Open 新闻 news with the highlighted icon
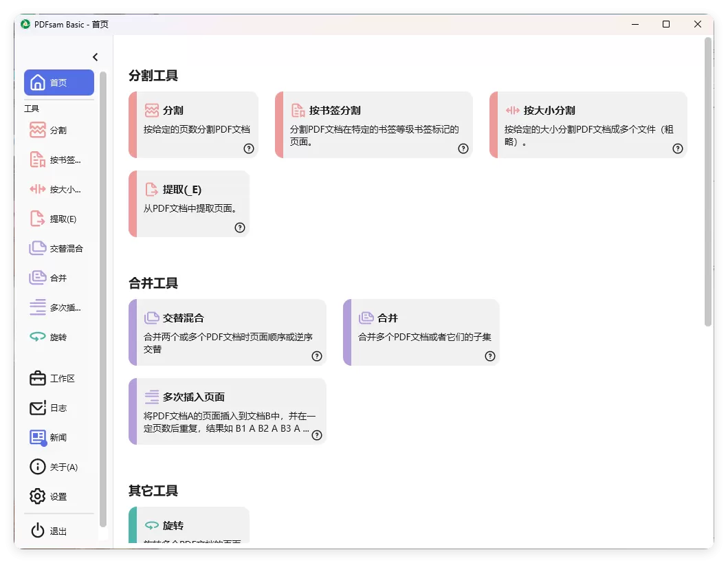The width and height of the screenshot is (728, 563). pyautogui.click(x=38, y=437)
